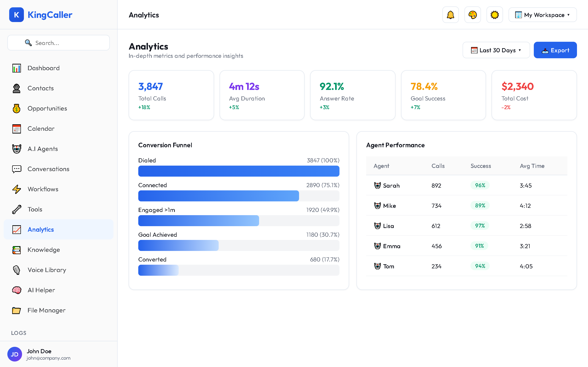Image resolution: width=588 pixels, height=367 pixels.
Task: Expand the Last 30 Days date range dropdown
Action: [x=496, y=50]
